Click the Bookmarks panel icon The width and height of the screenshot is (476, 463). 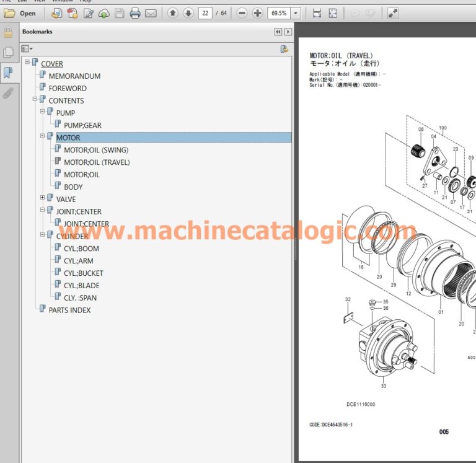pyautogui.click(x=8, y=73)
